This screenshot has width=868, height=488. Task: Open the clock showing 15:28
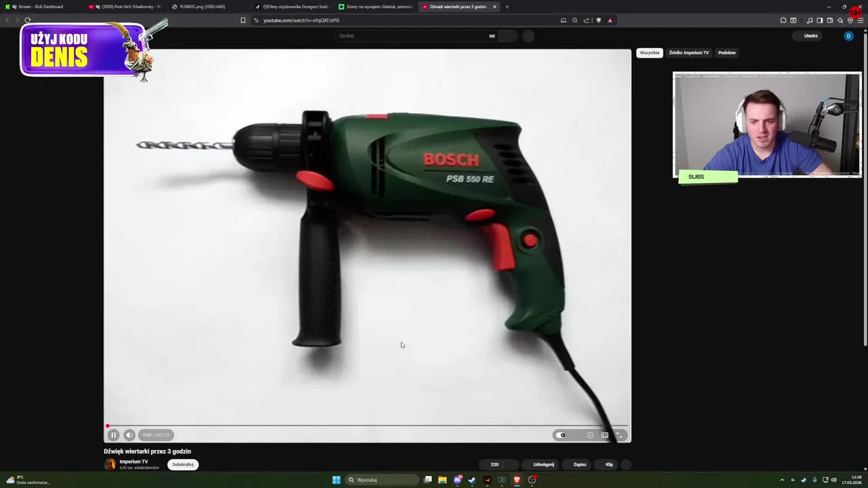click(x=852, y=480)
